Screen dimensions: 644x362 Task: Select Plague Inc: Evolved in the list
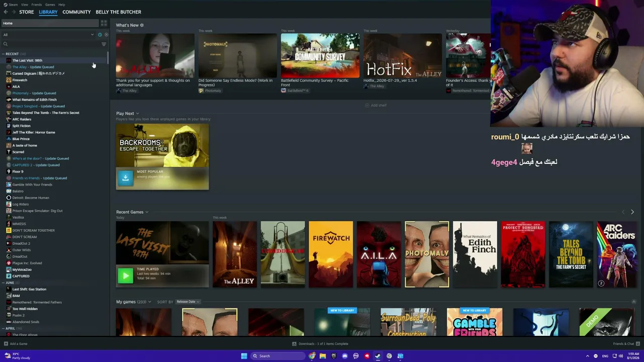point(27,263)
